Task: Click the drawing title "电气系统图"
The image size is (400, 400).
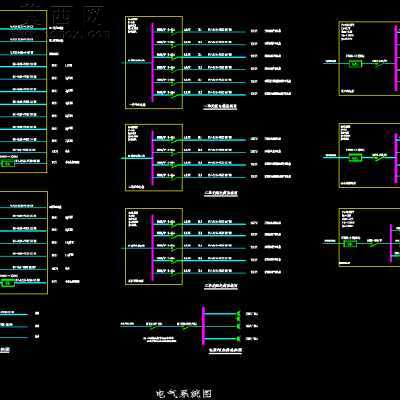Action: [184, 394]
